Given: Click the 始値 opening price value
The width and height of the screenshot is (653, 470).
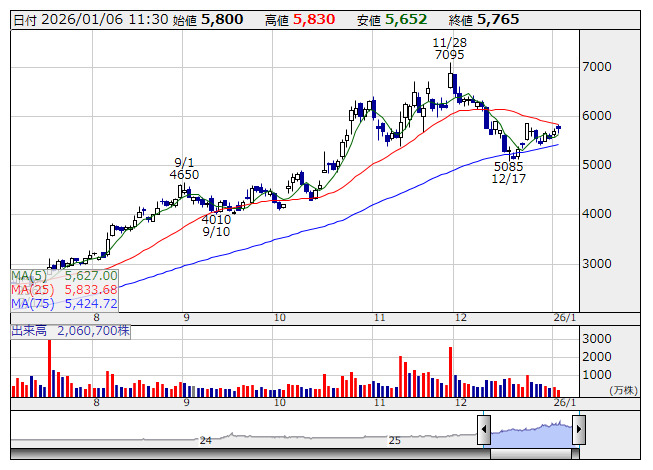Looking at the screenshot, I should click(x=221, y=19).
